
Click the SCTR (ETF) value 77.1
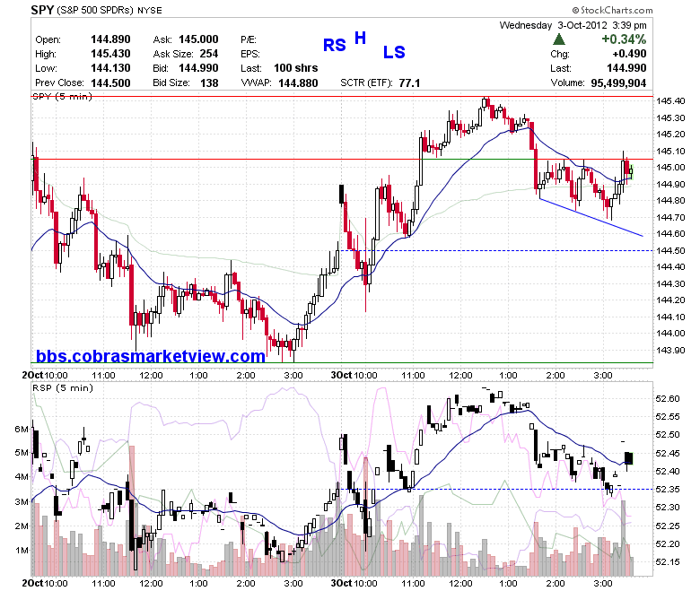point(409,83)
